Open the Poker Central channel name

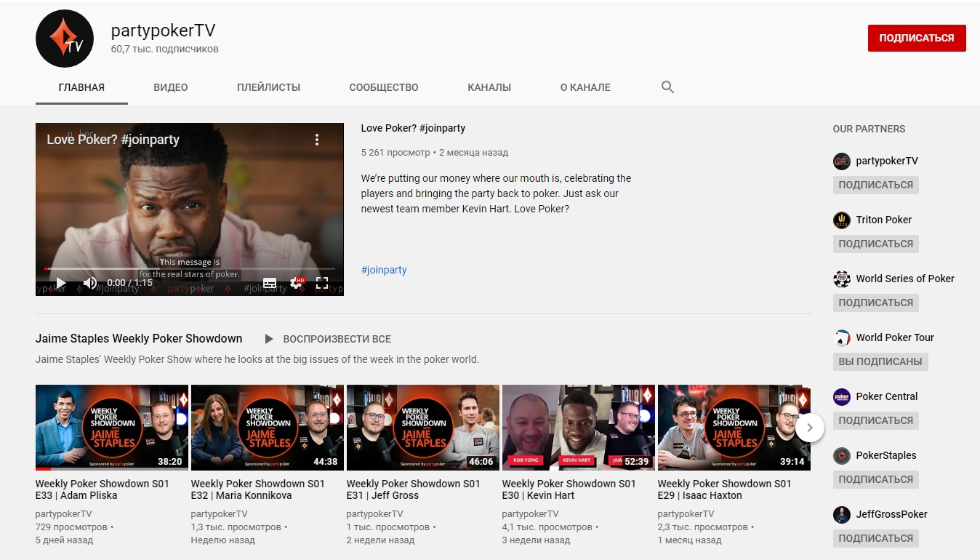pyautogui.click(x=887, y=396)
